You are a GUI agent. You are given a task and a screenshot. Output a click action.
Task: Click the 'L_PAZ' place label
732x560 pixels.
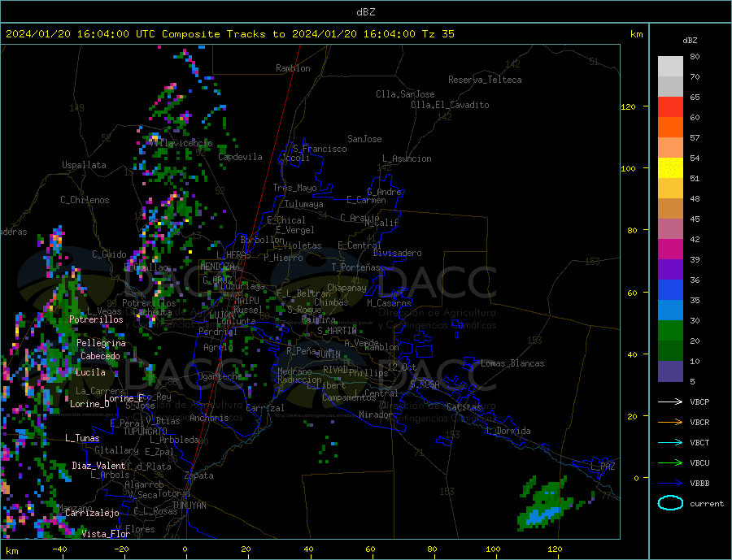pyautogui.click(x=603, y=467)
